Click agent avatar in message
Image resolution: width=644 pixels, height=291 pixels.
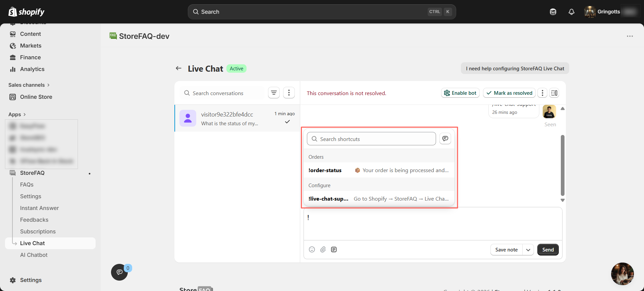(x=549, y=112)
